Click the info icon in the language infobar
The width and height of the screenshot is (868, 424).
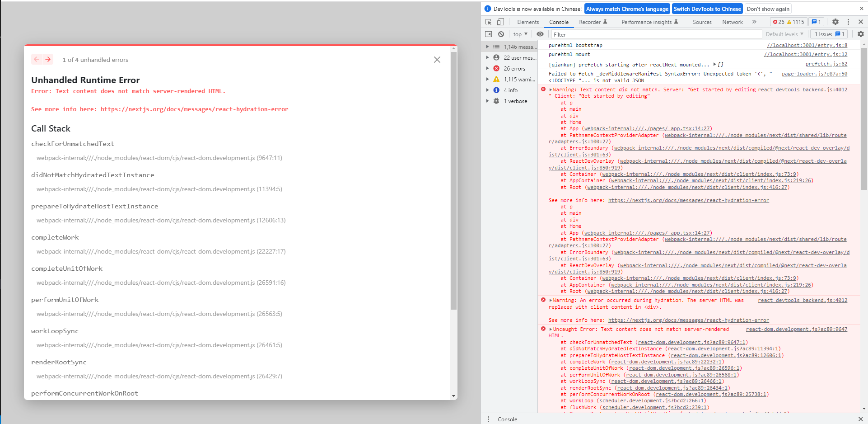coord(488,9)
